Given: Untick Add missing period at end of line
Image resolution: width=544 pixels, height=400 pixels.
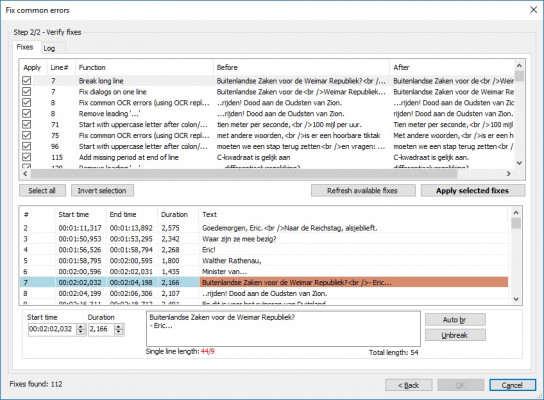Looking at the screenshot, I should point(26,157).
